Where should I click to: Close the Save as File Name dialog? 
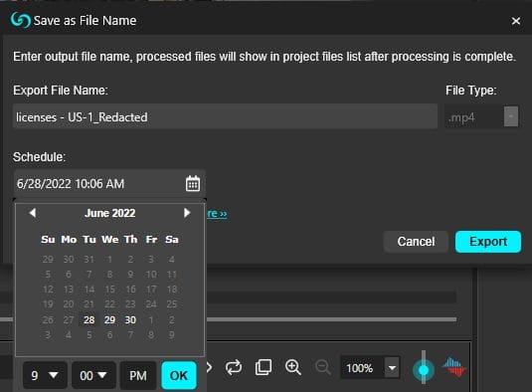(516, 21)
